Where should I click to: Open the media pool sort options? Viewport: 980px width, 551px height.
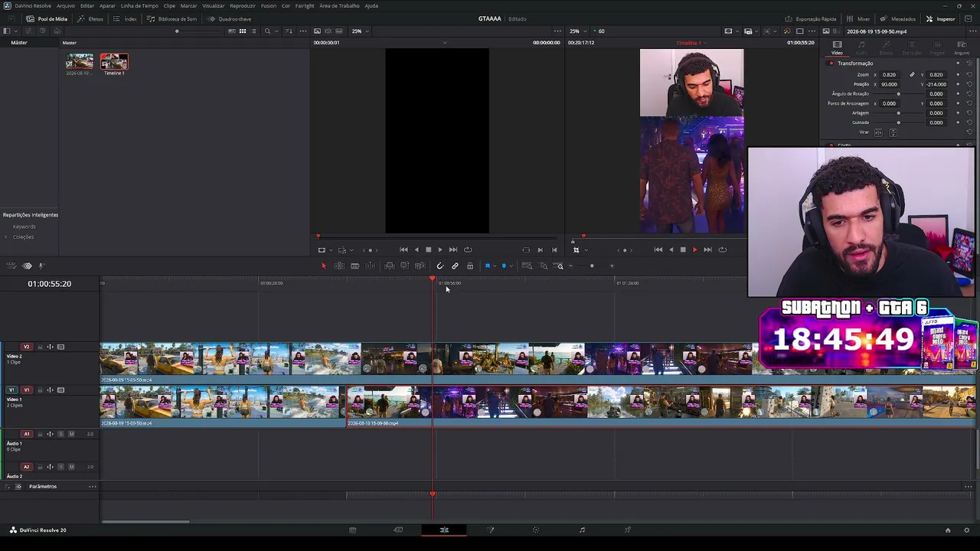pos(289,31)
